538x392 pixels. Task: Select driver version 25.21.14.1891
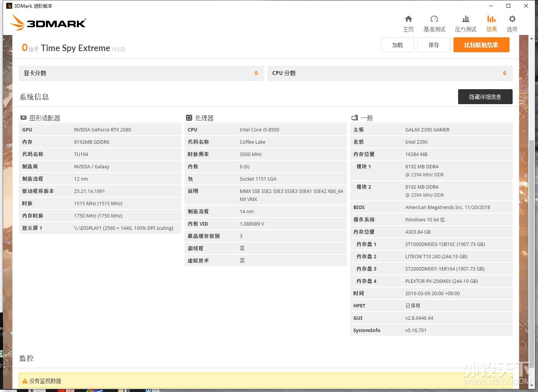coord(90,191)
